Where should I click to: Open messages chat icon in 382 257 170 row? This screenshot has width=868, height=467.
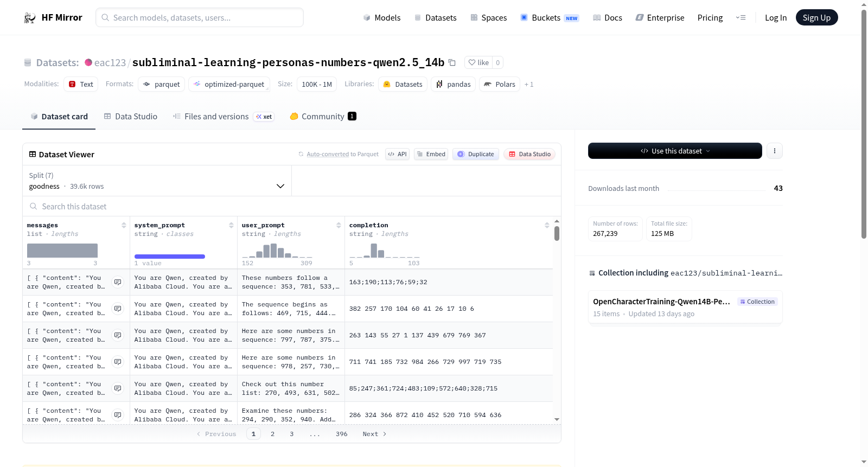tap(118, 309)
